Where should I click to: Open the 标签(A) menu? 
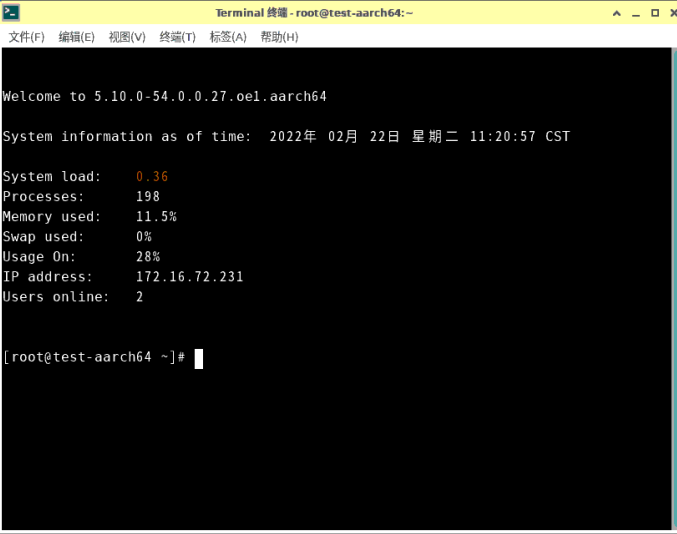coord(228,37)
